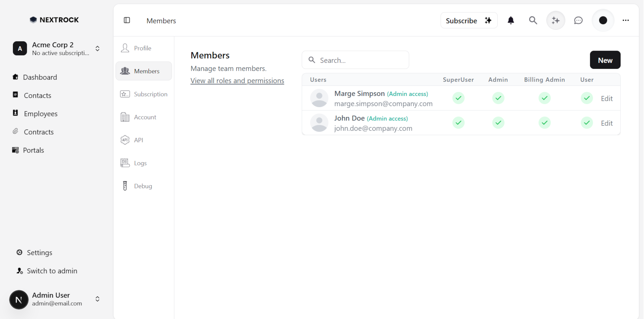This screenshot has height=319, width=644.
Task: Collapse the sidebar with the panel toggle icon
Action: [x=127, y=20]
